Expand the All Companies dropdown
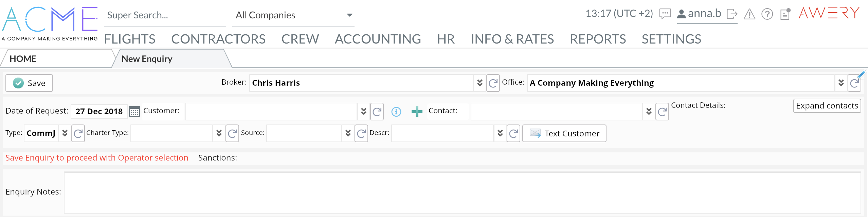This screenshot has width=868, height=217. pos(349,15)
